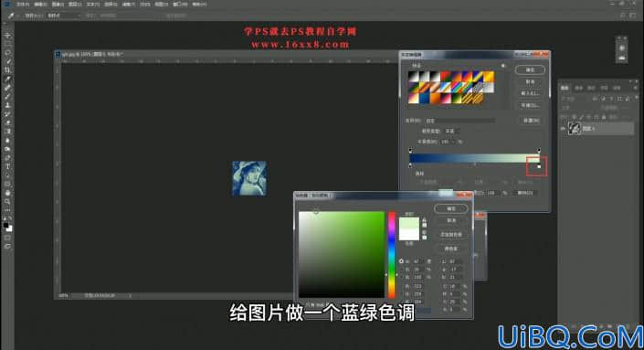Toggle visibility eye of 图层 1
644x350 pixels.
563,129
